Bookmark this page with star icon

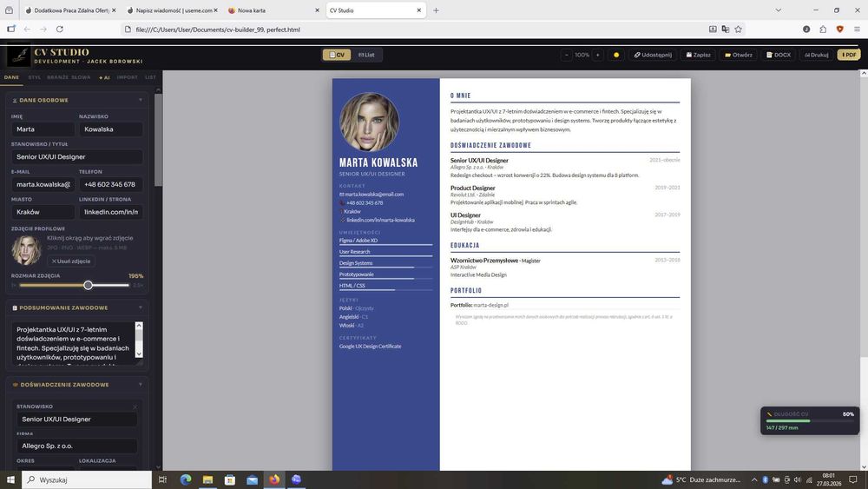tap(738, 30)
